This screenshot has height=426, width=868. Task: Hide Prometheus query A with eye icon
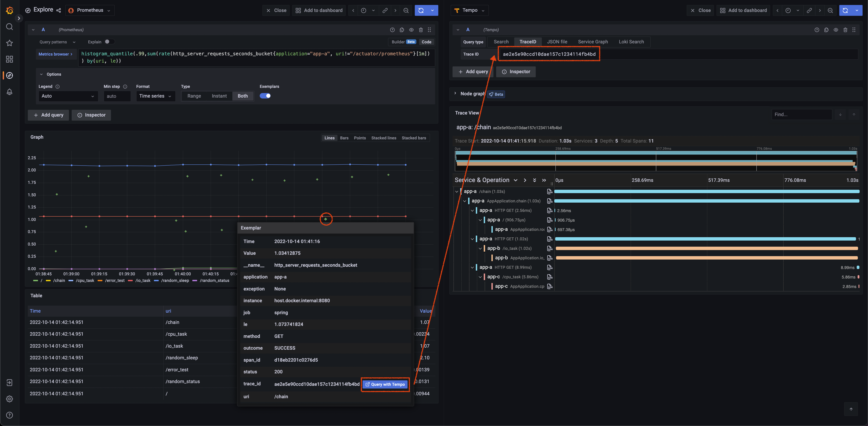pyautogui.click(x=411, y=30)
